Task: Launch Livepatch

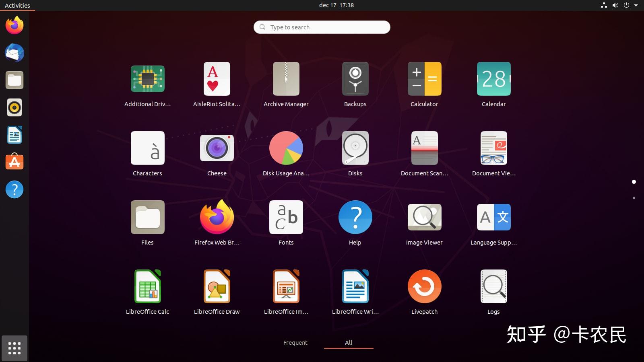Action: tap(425, 286)
